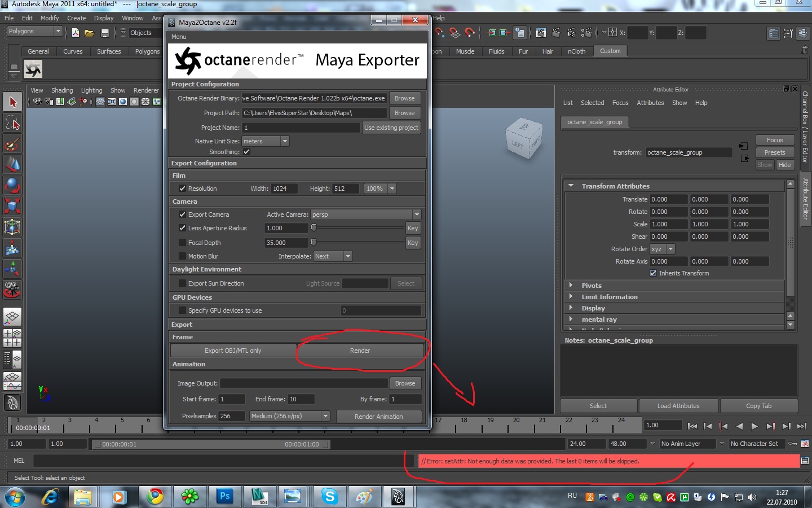
Task: Switch to the Curves shelf tab
Action: click(x=73, y=51)
